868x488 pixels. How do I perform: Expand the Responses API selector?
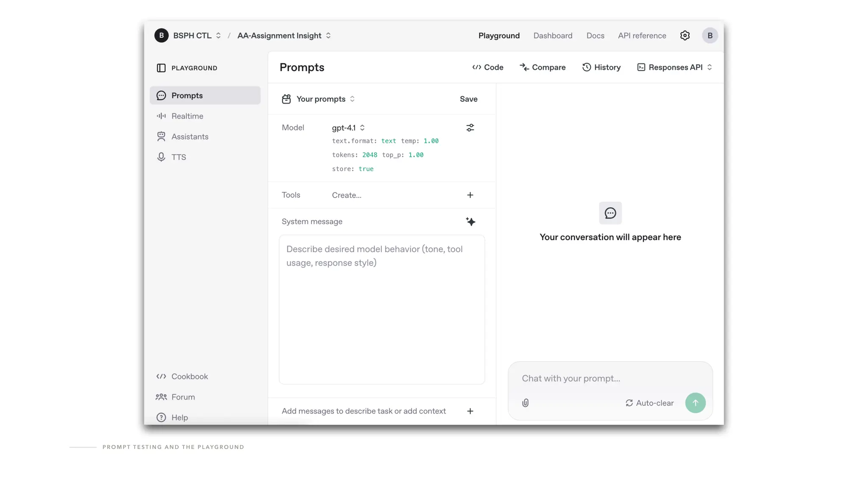pos(675,67)
